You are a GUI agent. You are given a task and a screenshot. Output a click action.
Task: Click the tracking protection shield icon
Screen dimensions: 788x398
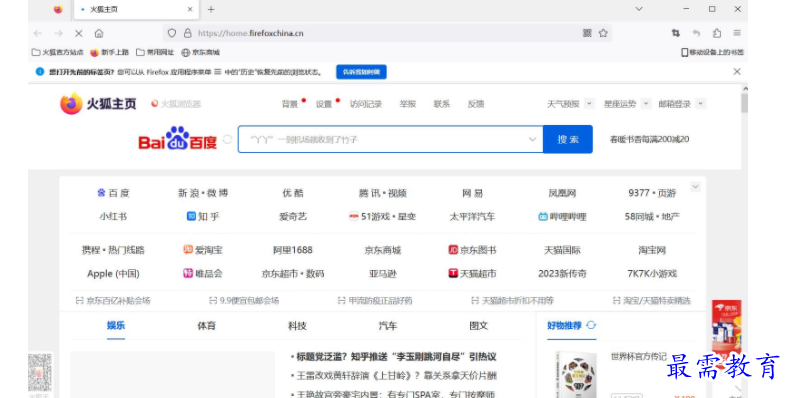click(x=172, y=33)
